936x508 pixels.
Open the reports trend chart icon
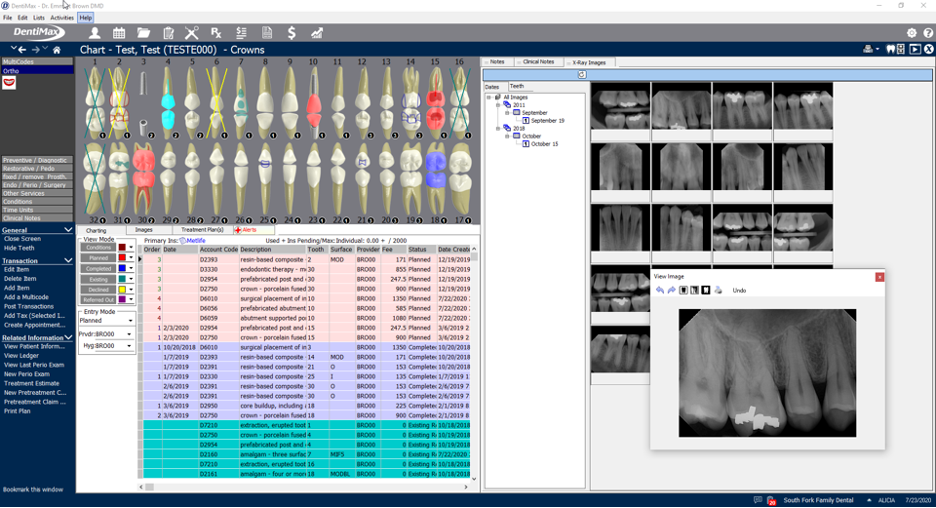click(x=317, y=33)
